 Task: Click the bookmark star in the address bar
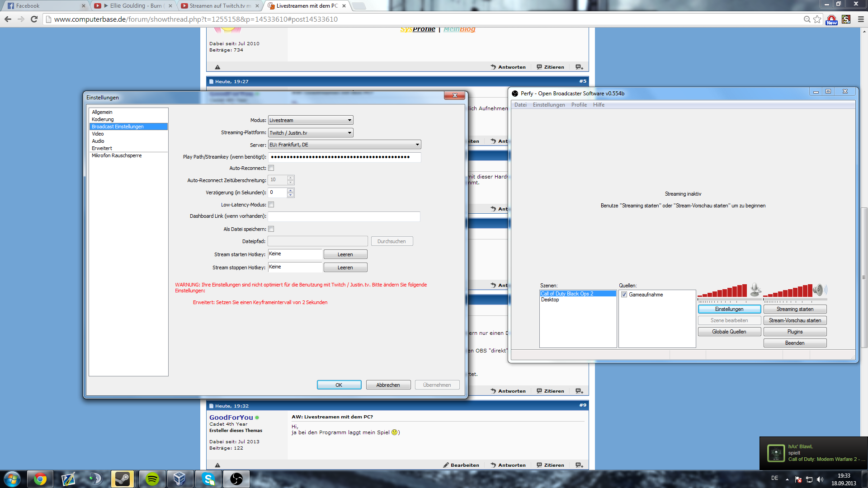click(817, 19)
